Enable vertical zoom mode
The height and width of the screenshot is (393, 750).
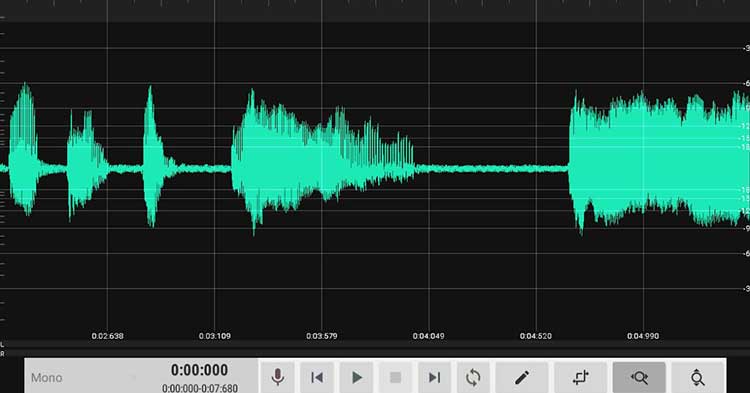pos(697,378)
